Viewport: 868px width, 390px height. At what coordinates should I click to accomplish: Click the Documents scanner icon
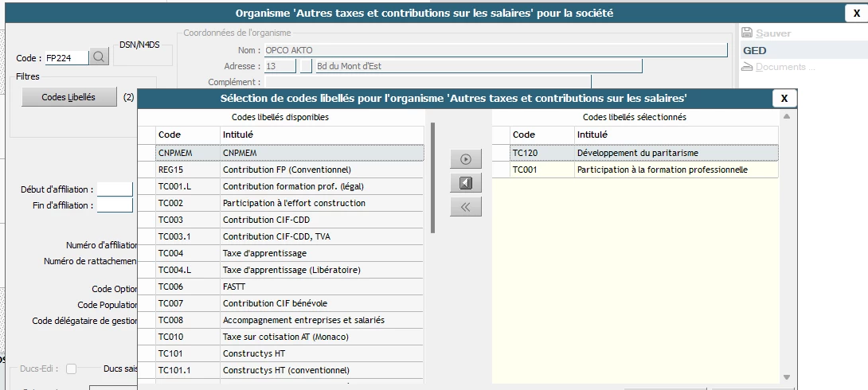[x=747, y=67]
